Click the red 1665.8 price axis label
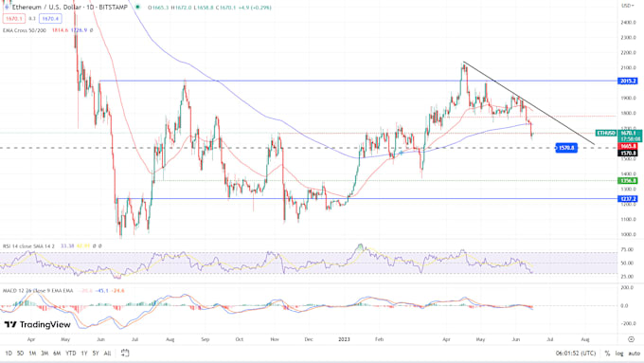 point(628,146)
